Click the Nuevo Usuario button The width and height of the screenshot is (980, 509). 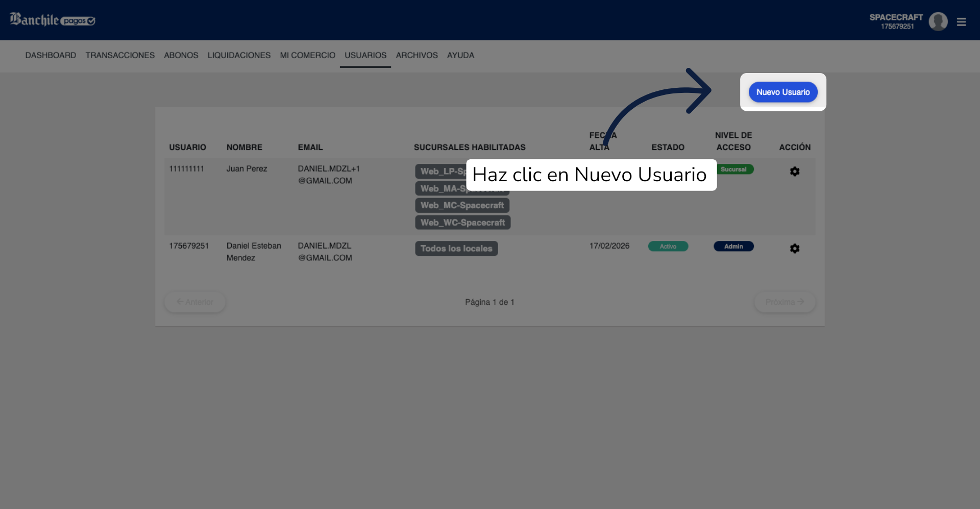(783, 92)
